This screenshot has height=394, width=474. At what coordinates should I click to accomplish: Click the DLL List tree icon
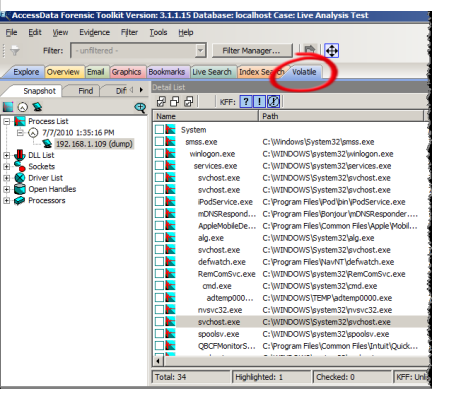coord(20,155)
